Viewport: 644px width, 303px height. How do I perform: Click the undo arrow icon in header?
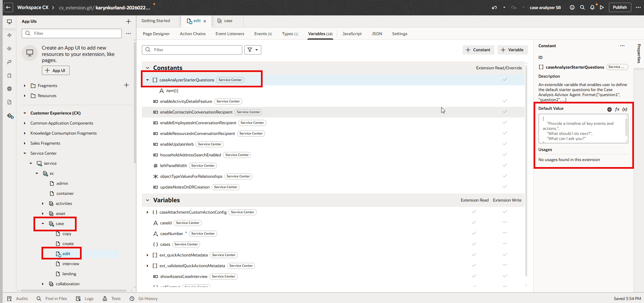(494, 7)
